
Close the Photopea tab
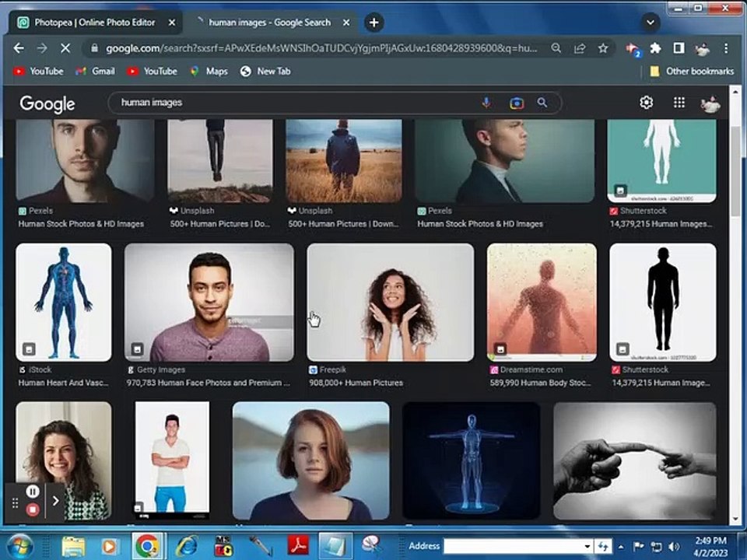[172, 23]
